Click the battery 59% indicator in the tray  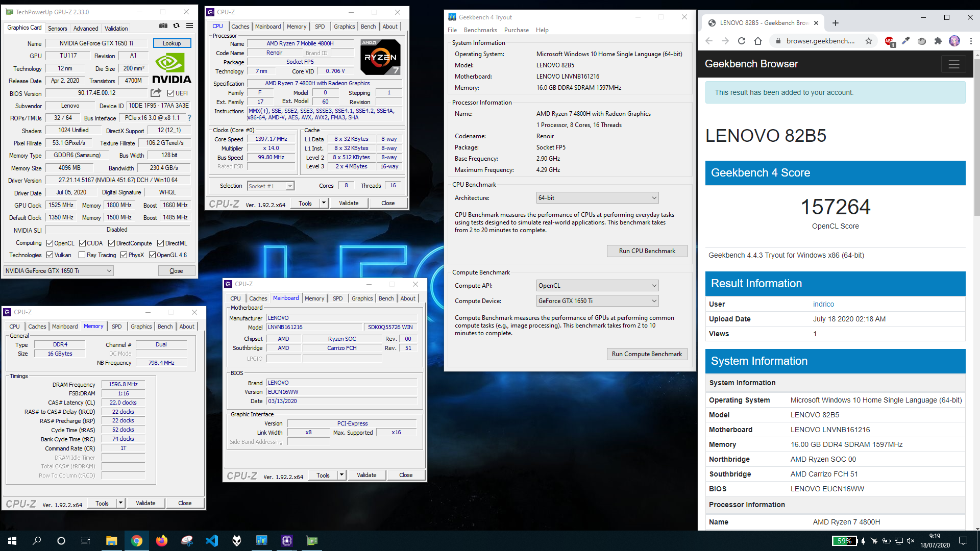click(844, 541)
